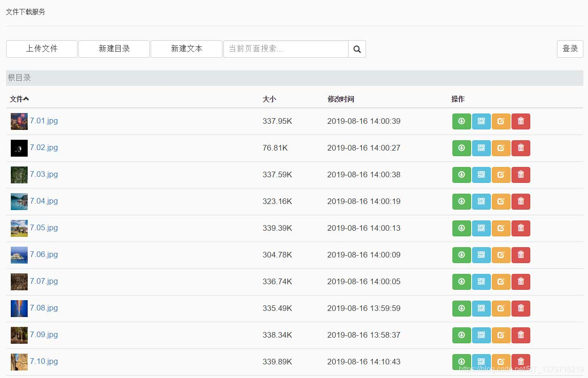Click the search input field
The width and height of the screenshot is (588, 378).
(285, 49)
